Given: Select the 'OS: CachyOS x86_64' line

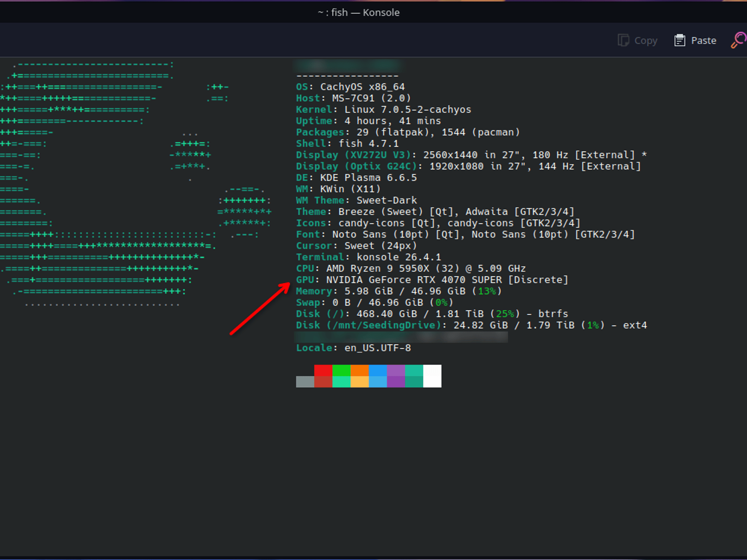Looking at the screenshot, I should coord(350,87).
